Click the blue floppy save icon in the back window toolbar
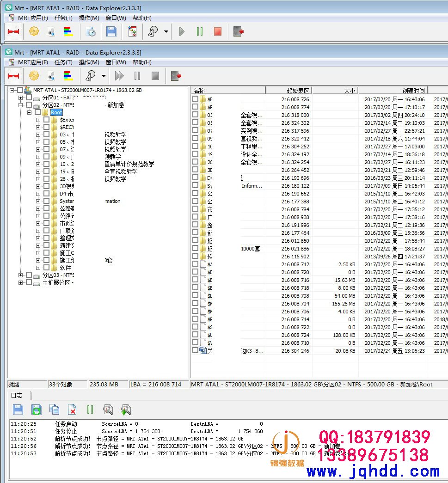448x483 pixels. click(111, 31)
